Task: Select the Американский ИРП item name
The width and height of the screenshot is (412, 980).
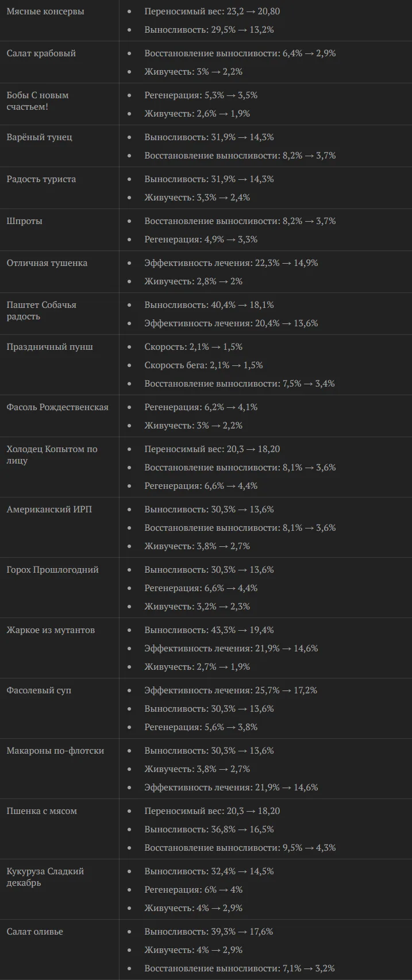Action: 49,510
